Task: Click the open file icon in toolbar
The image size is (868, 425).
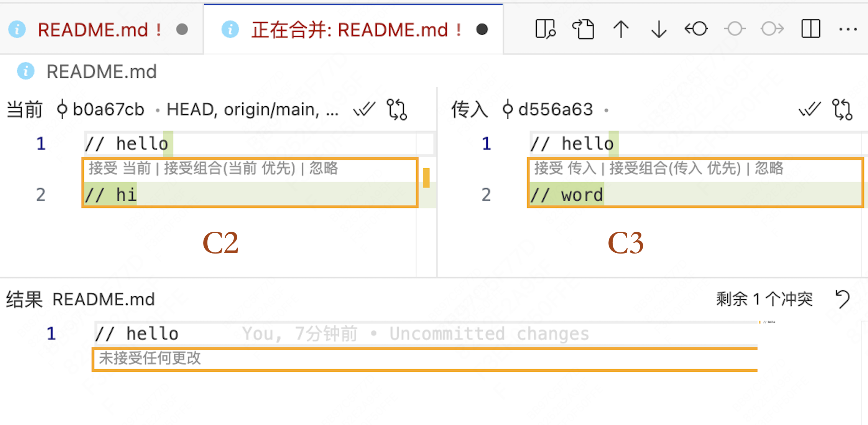Action: [x=583, y=29]
